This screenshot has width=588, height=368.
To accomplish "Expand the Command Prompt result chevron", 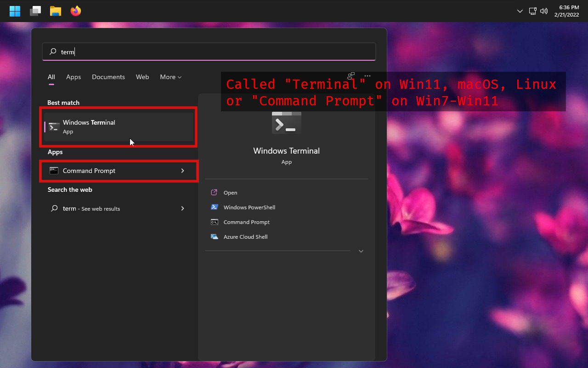I will [182, 171].
